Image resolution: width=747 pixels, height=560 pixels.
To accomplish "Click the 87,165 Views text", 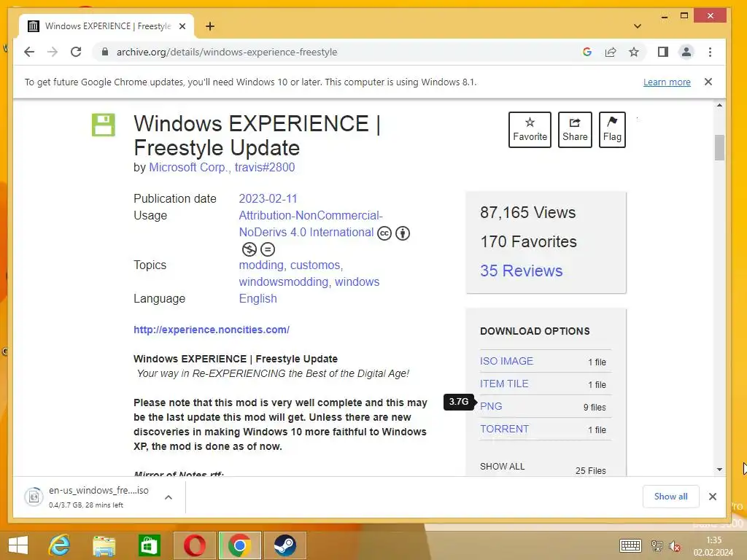I will point(528,212).
